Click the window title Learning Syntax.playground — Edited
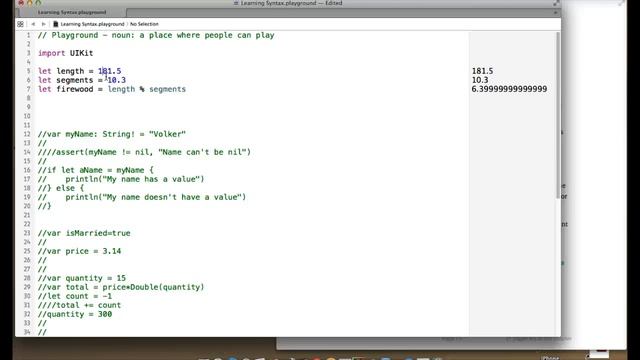This screenshot has width=640, height=360. pyautogui.click(x=291, y=3)
